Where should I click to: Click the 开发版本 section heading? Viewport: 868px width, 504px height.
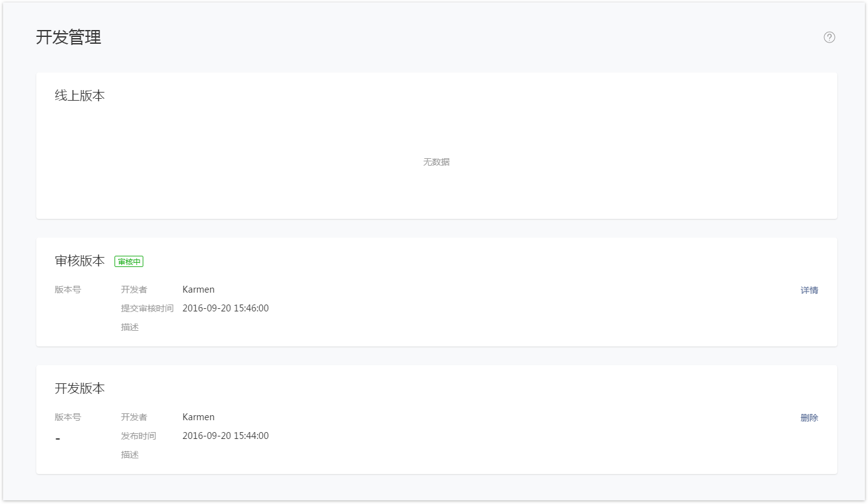(80, 388)
